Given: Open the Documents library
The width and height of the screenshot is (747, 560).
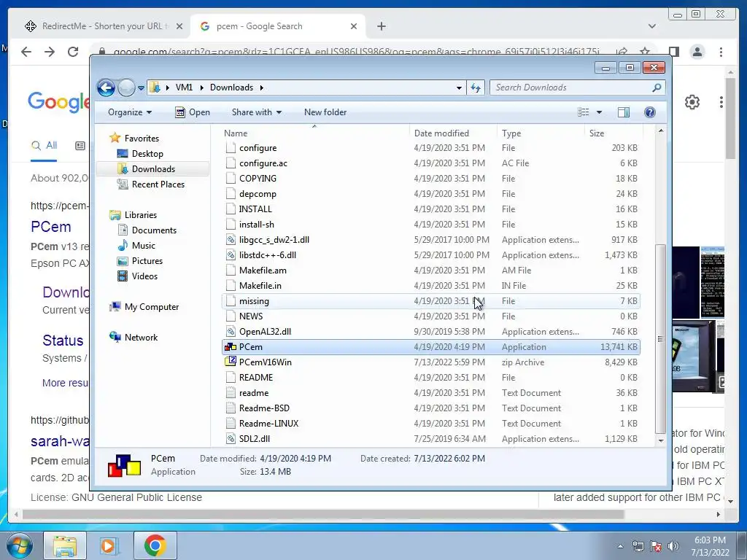Looking at the screenshot, I should [154, 230].
